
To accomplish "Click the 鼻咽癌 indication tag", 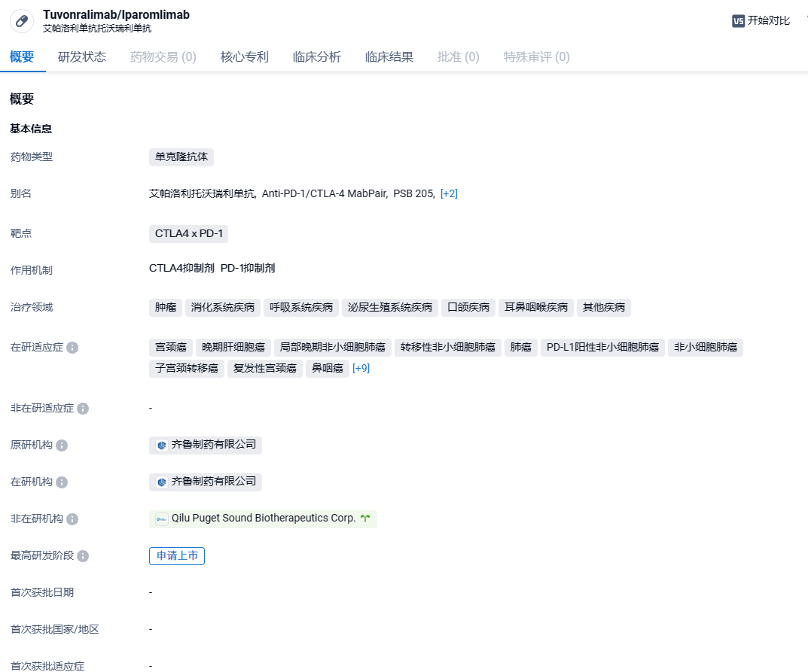I will tap(328, 369).
